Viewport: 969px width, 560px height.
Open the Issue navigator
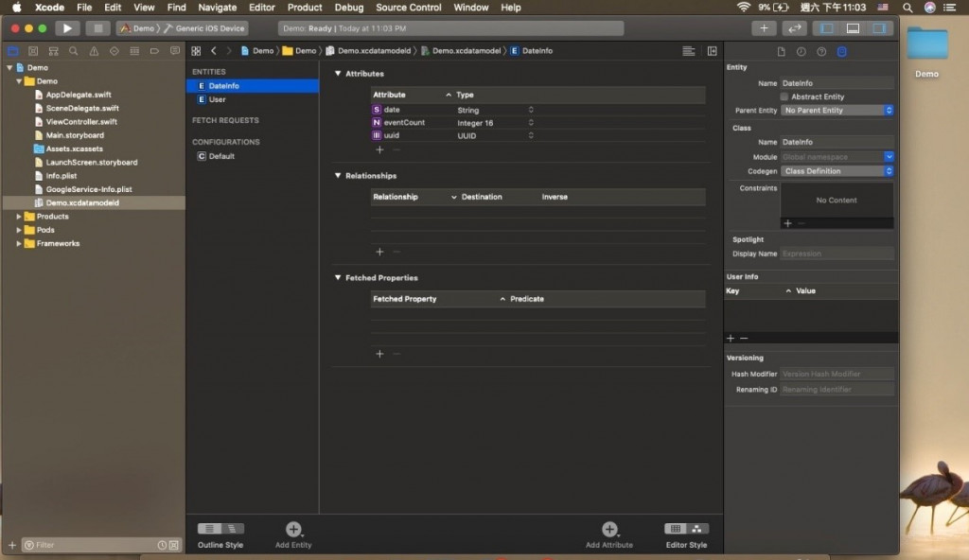tap(94, 51)
